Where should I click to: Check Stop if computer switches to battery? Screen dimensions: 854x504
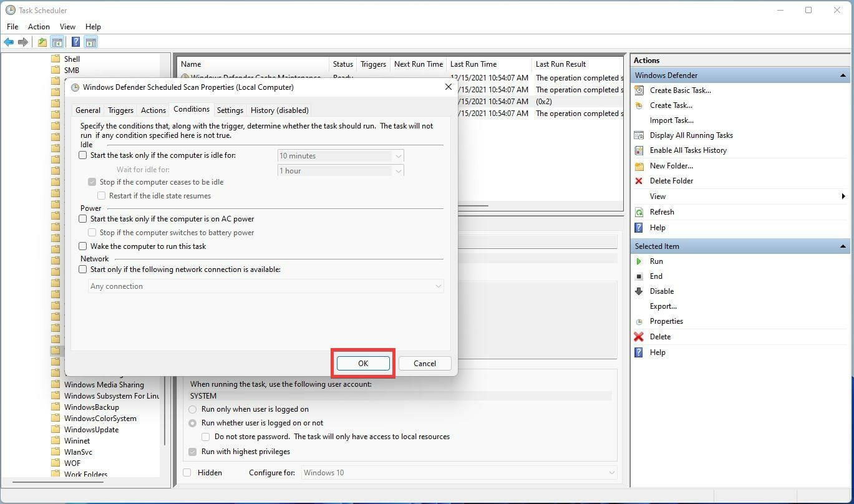(x=92, y=233)
